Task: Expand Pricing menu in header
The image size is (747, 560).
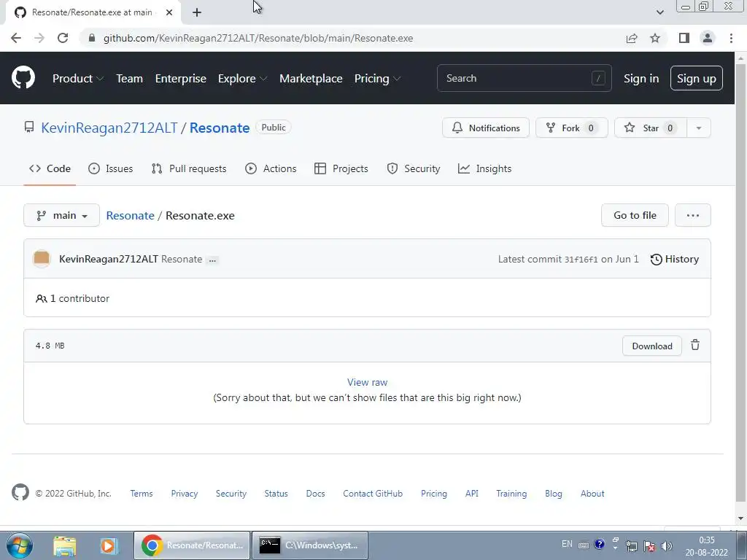Action: pos(377,78)
